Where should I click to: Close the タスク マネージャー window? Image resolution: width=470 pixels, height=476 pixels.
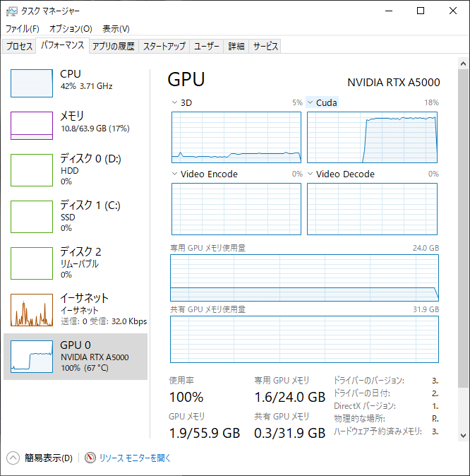(x=452, y=11)
